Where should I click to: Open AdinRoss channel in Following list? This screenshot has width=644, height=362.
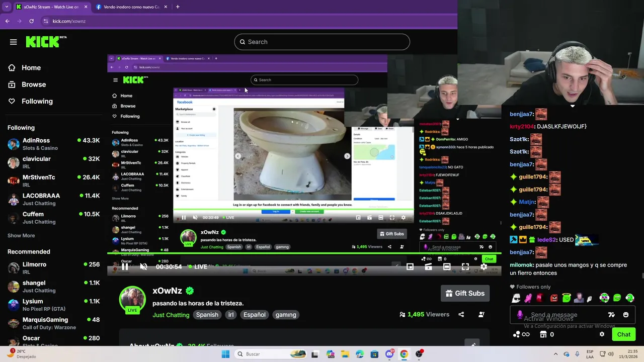(53, 144)
